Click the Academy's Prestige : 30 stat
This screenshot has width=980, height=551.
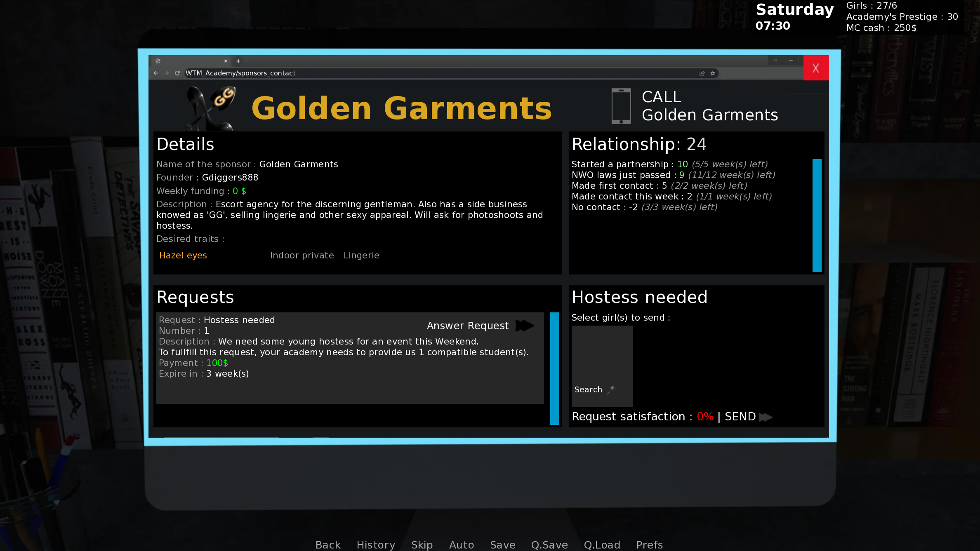902,17
